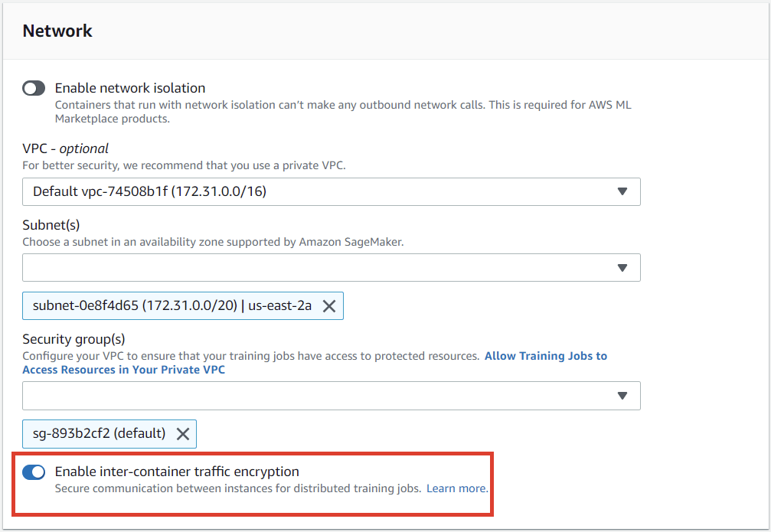Screen dimensions: 771x532
Task: Remove sg-893b2cf2 (default) tag with X
Action: click(x=183, y=434)
